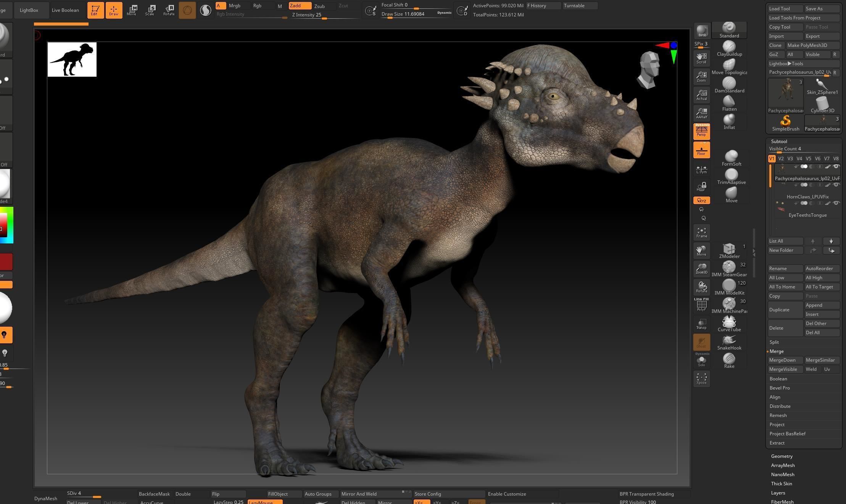Click the dinosaur silhouette reference thumbnail
Screen dimensions: 846x504
(x=72, y=59)
